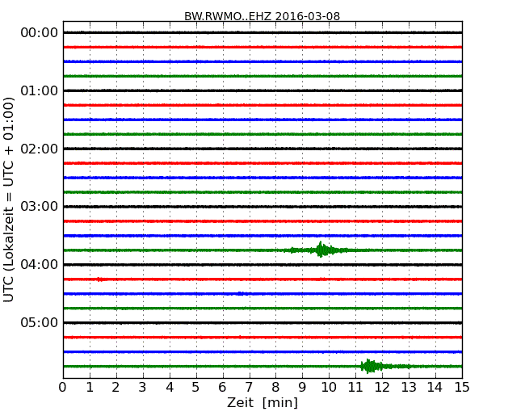The height and width of the screenshot is (420, 525).
Task: Click the 04:00 time axis label
Action: [x=40, y=265]
